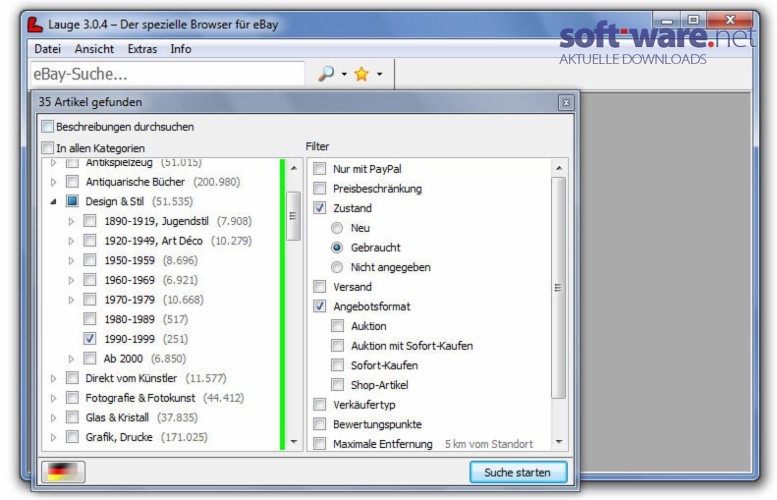Viewport: 777px width, 500px height.
Task: Close the '35 Artikel gefunden' panel
Action: pos(566,103)
